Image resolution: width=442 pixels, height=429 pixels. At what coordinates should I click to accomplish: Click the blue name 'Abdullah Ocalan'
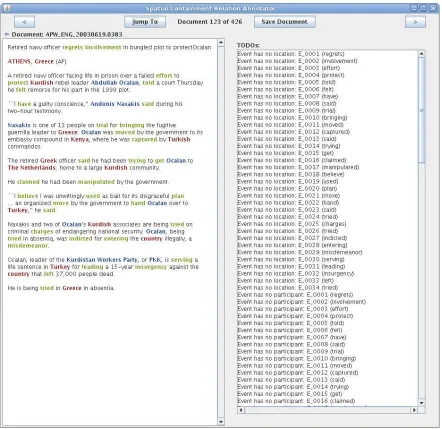pos(115,83)
